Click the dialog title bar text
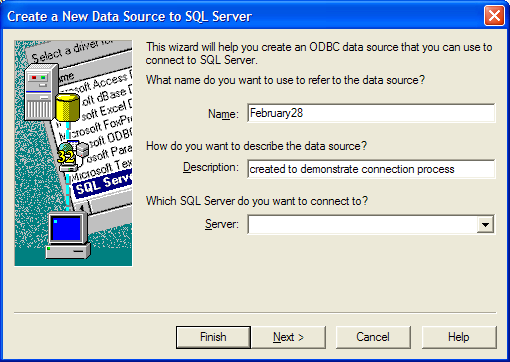The width and height of the screenshot is (510, 362). click(129, 16)
